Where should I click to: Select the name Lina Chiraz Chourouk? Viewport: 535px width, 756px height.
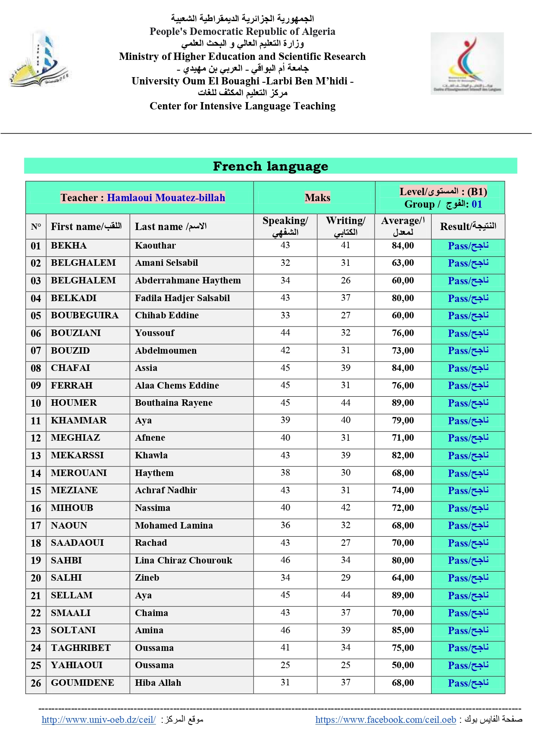click(183, 560)
